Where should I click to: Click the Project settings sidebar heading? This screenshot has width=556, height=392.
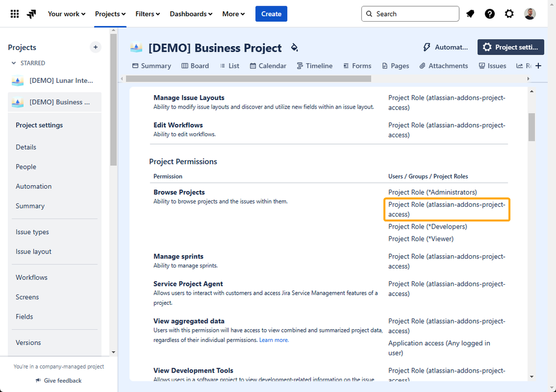(x=40, y=125)
